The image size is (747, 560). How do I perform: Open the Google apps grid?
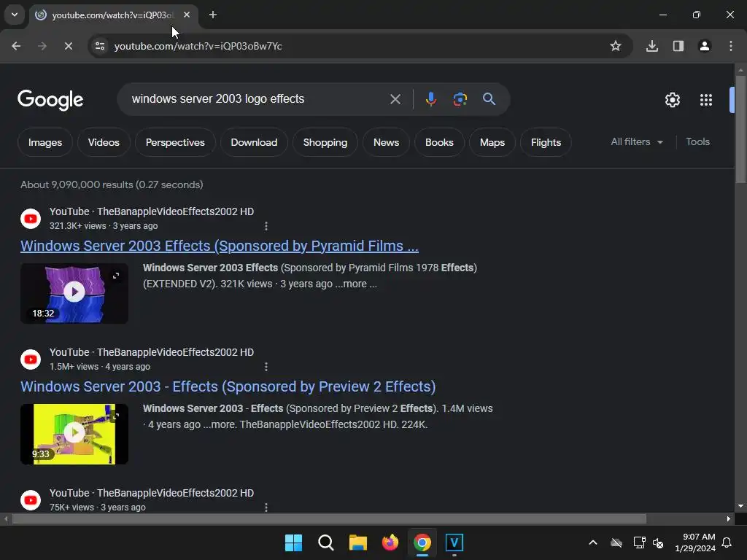pyautogui.click(x=706, y=100)
